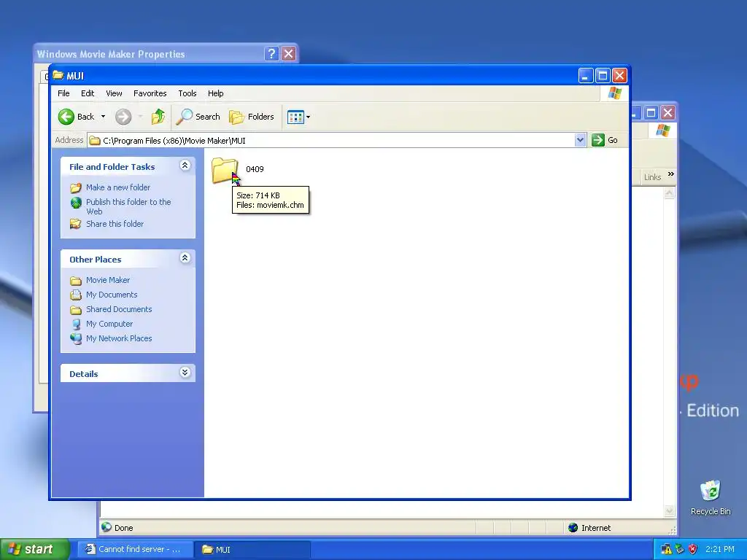Open My Network Places link
Image resolution: width=747 pixels, height=560 pixels.
pos(119,338)
